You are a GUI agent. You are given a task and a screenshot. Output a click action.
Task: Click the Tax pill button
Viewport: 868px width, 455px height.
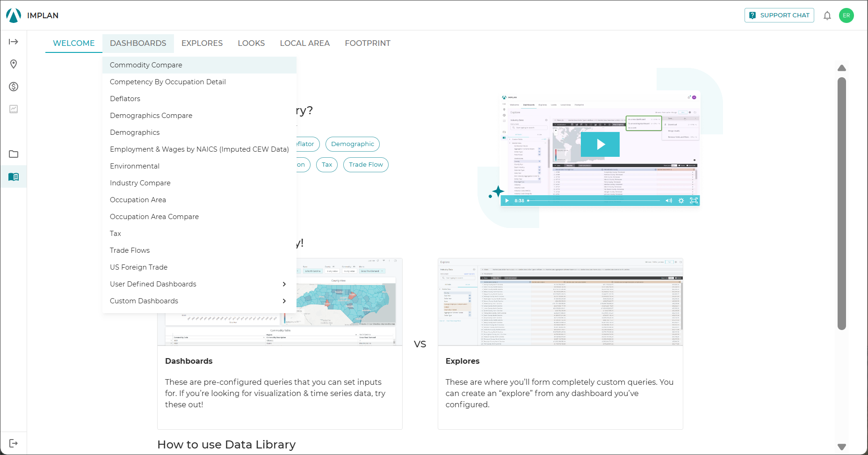[x=327, y=165]
